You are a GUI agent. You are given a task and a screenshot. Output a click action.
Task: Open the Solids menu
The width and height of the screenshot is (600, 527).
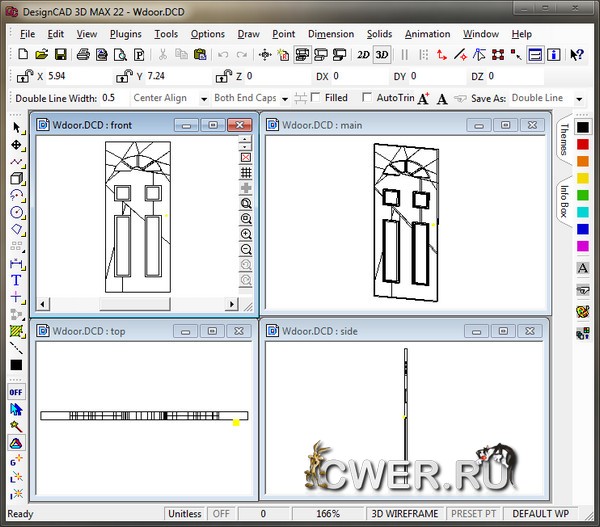[379, 34]
